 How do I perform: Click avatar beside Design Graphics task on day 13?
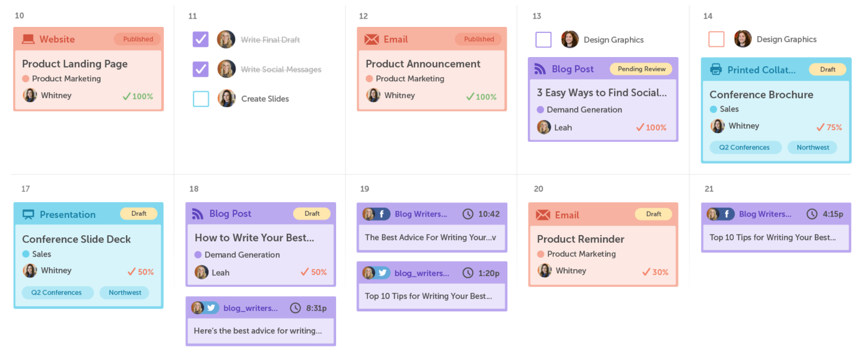pyautogui.click(x=570, y=40)
